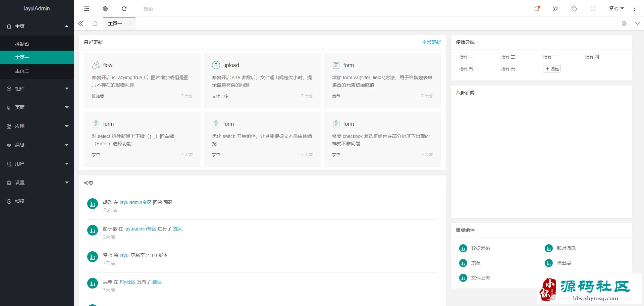Select 控制台 in the sidebar

tap(37, 44)
